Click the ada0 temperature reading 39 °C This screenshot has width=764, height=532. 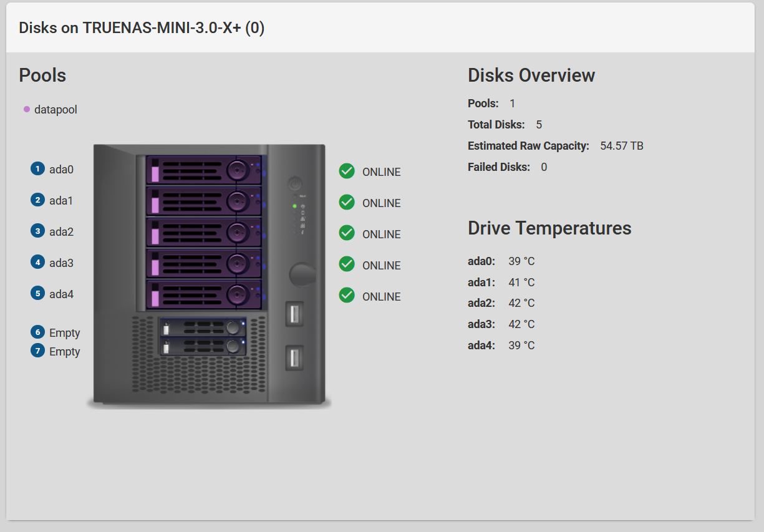(x=521, y=261)
